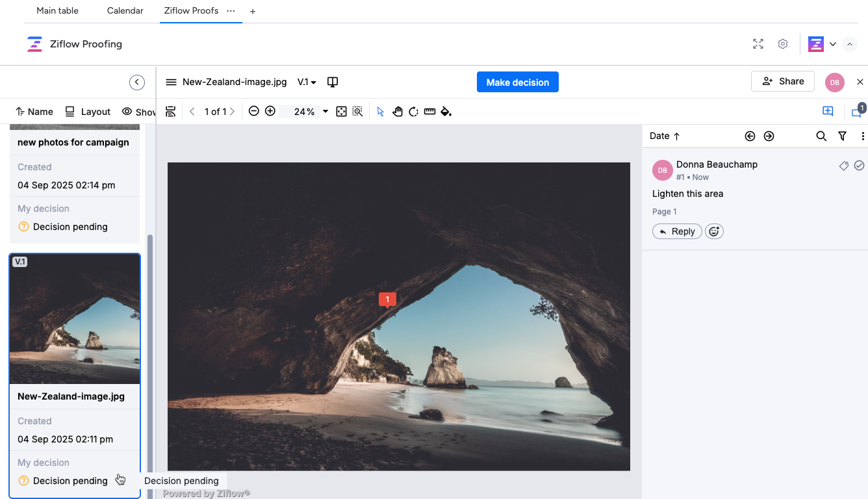Mark comment #1 as resolved

pos(859,166)
